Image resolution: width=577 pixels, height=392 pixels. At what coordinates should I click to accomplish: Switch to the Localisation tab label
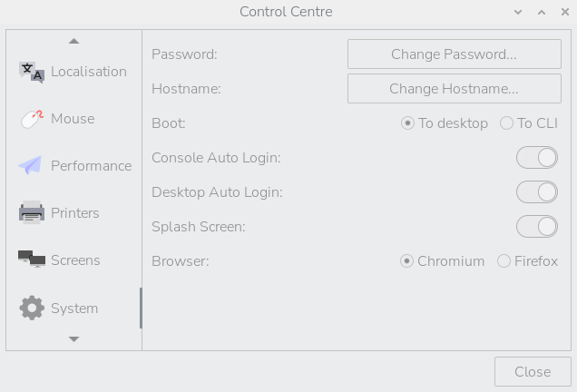(88, 72)
